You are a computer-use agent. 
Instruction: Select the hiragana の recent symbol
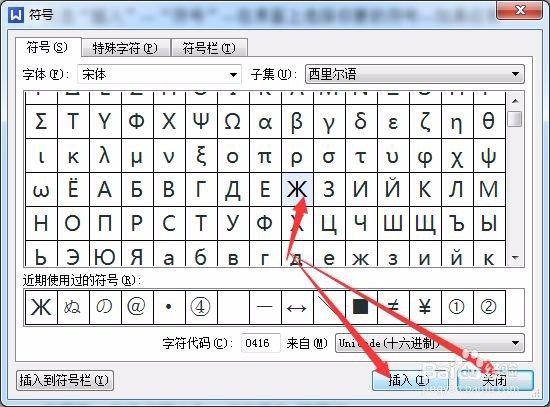[105, 307]
